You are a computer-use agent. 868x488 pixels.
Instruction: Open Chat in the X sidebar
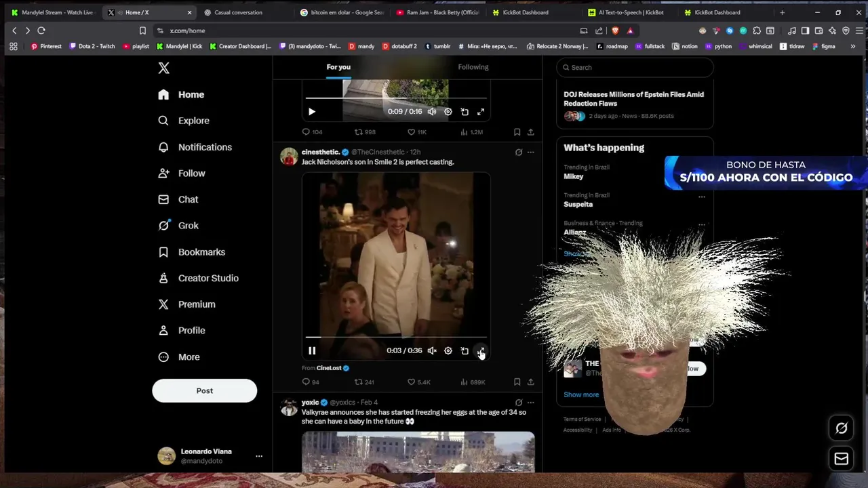tap(178, 199)
